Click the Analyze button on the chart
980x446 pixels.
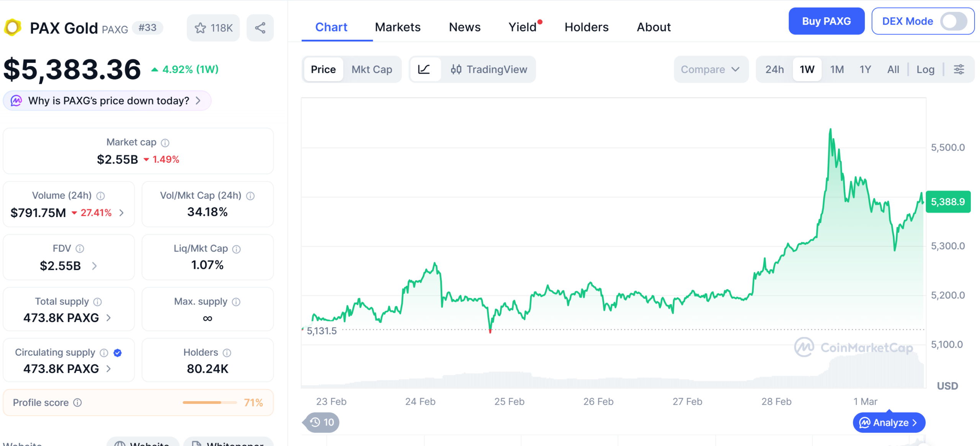889,422
